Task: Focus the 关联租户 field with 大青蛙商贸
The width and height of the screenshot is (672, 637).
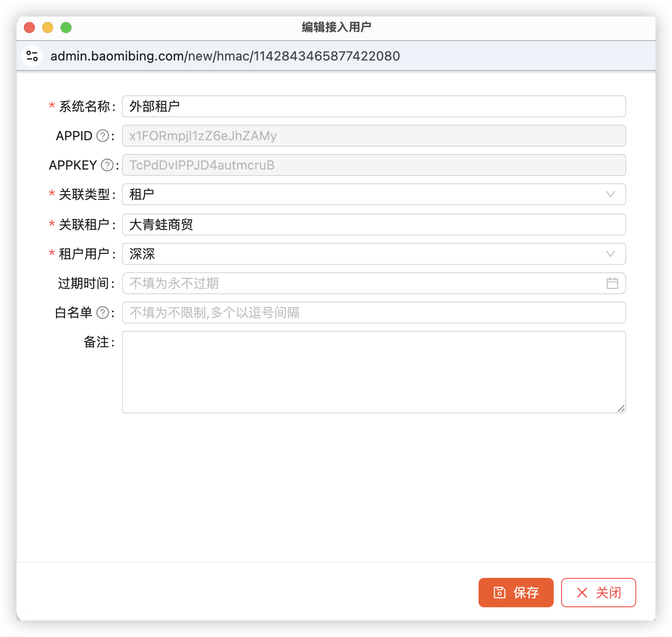Action: [374, 225]
